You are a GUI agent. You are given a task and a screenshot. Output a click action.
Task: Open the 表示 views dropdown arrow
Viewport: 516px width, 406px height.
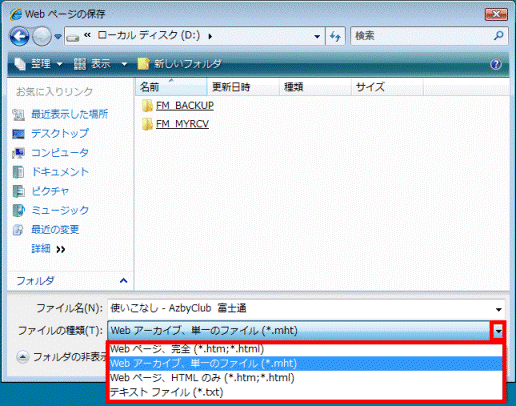pyautogui.click(x=124, y=63)
